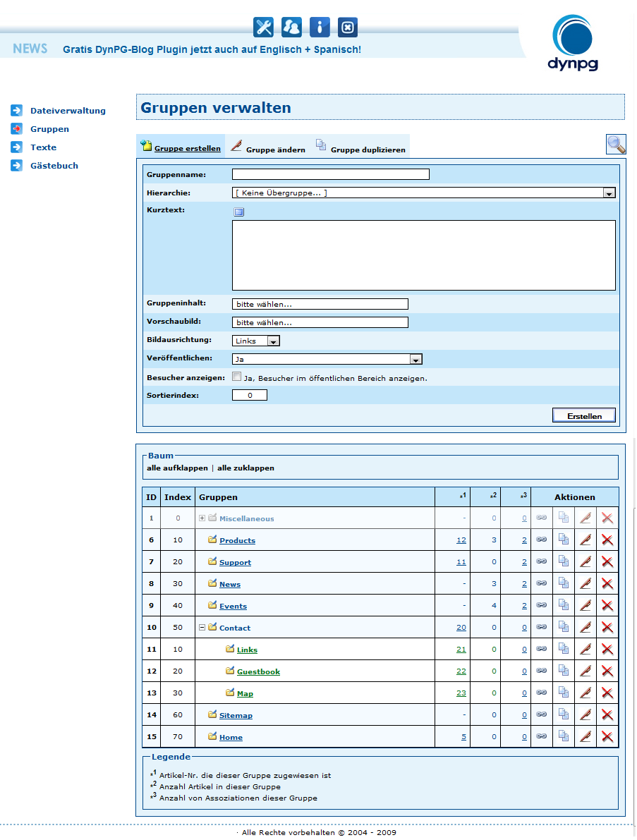Edit the Support group via pencil icon
The image size is (637, 840).
pos(585,562)
